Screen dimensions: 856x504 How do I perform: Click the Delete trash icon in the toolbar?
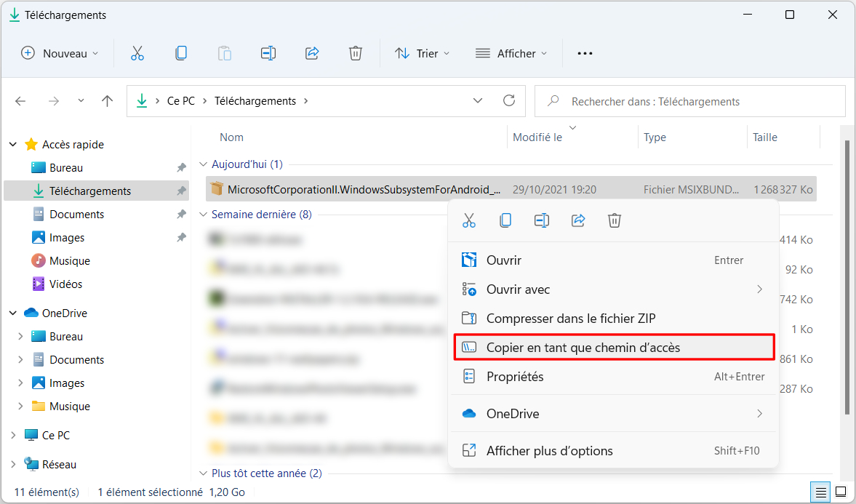[x=356, y=53]
